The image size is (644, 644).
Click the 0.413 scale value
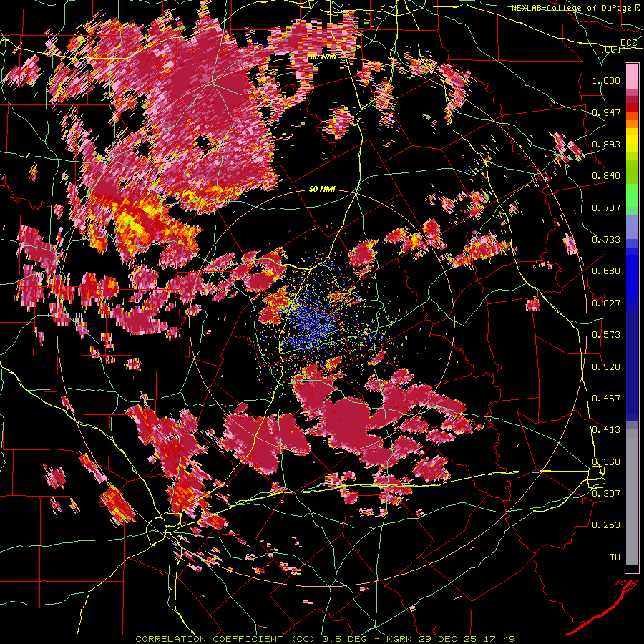(x=606, y=429)
